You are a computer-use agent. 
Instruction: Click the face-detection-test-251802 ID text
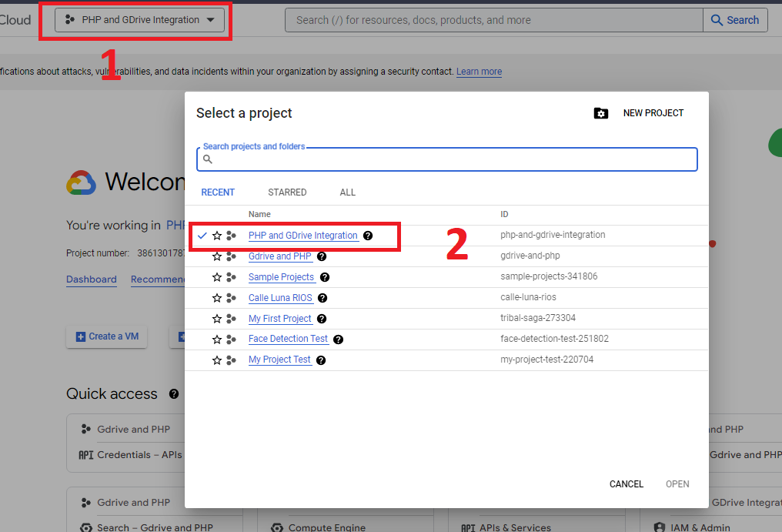point(555,338)
